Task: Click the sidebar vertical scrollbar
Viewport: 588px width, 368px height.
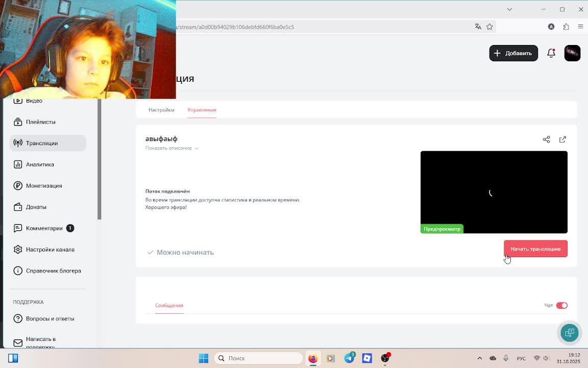Action: [x=100, y=159]
